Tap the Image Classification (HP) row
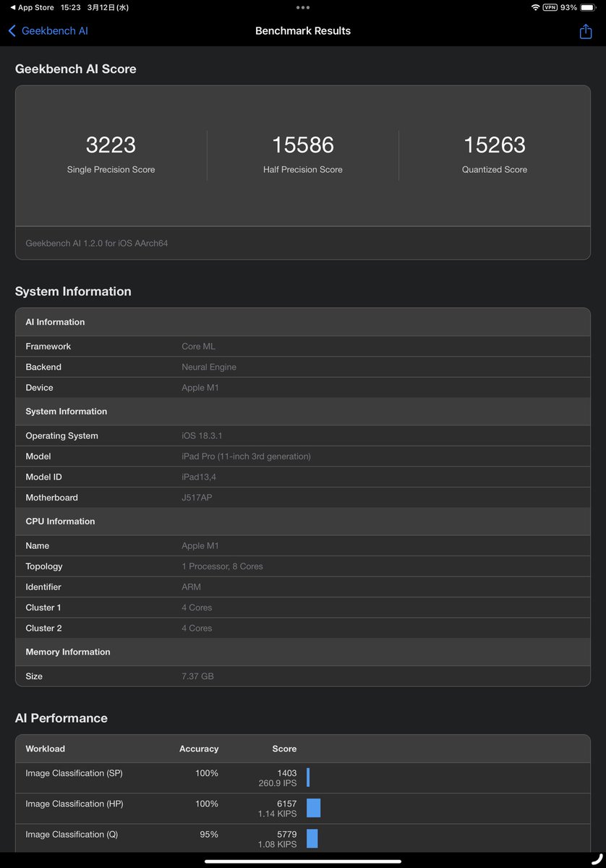The height and width of the screenshot is (868, 606). point(303,808)
